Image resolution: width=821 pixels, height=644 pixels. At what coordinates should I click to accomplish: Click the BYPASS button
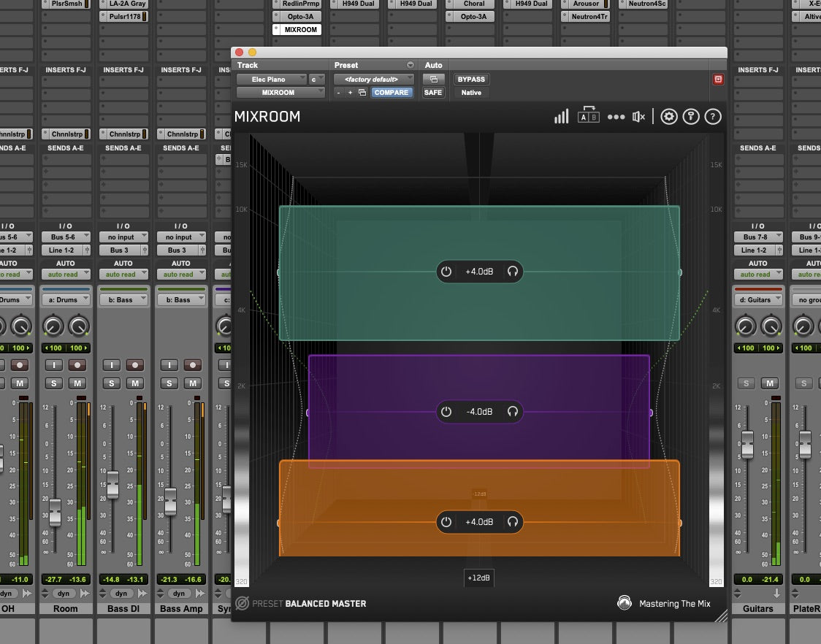(471, 79)
